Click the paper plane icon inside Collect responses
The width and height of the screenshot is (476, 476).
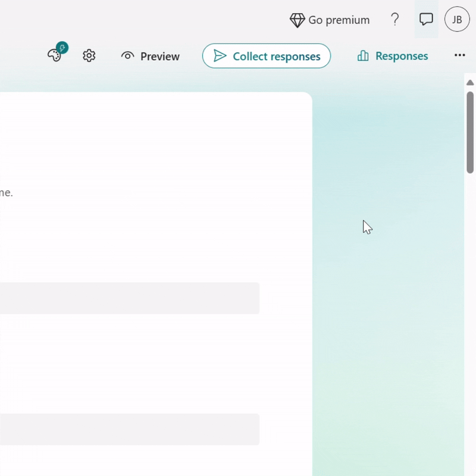coord(221,56)
